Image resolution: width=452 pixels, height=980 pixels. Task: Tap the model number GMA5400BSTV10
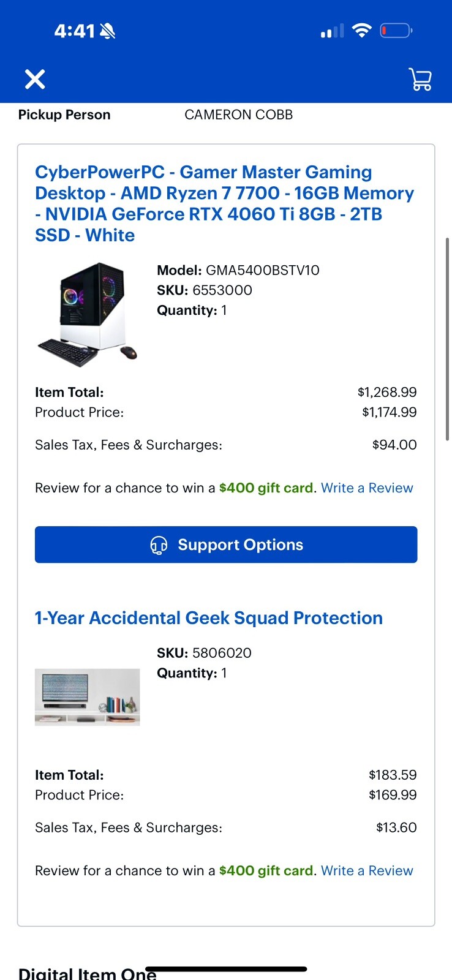(x=262, y=270)
